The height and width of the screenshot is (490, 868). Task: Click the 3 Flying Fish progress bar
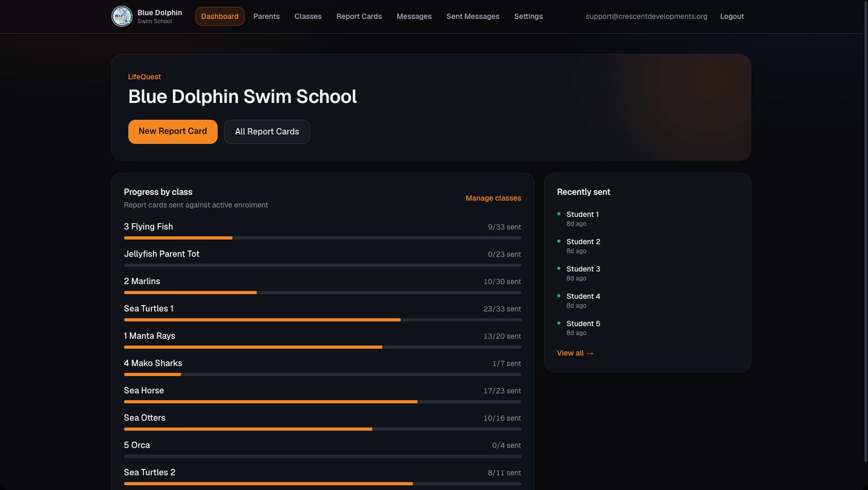[322, 238]
